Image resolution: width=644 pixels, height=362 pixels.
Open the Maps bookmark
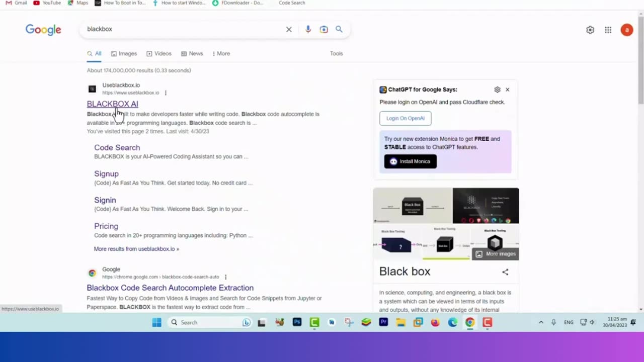click(78, 3)
